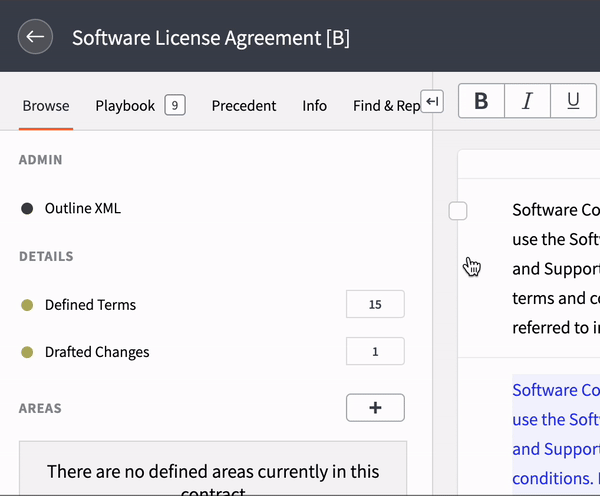The height and width of the screenshot is (496, 600).
Task: Switch to the Precedent tab
Action: point(244,106)
